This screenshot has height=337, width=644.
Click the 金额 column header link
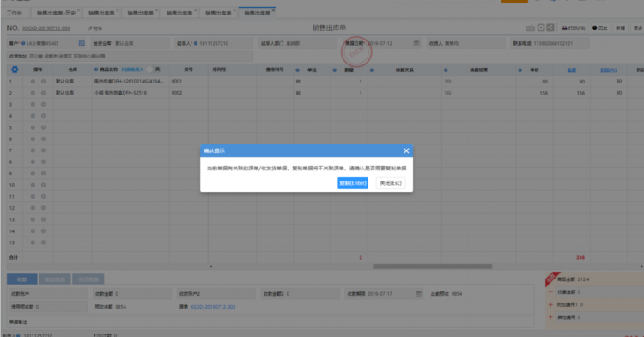pyautogui.click(x=571, y=70)
